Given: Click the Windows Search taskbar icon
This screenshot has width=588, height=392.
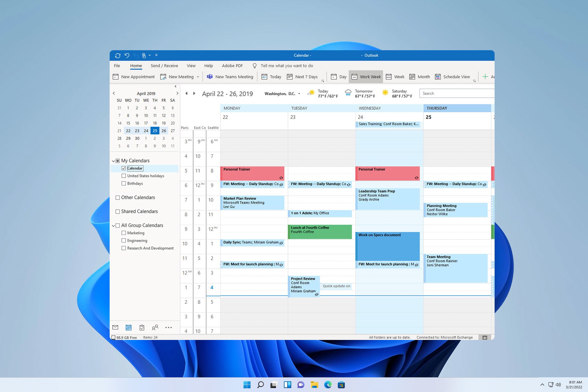Looking at the screenshot, I should click(260, 385).
